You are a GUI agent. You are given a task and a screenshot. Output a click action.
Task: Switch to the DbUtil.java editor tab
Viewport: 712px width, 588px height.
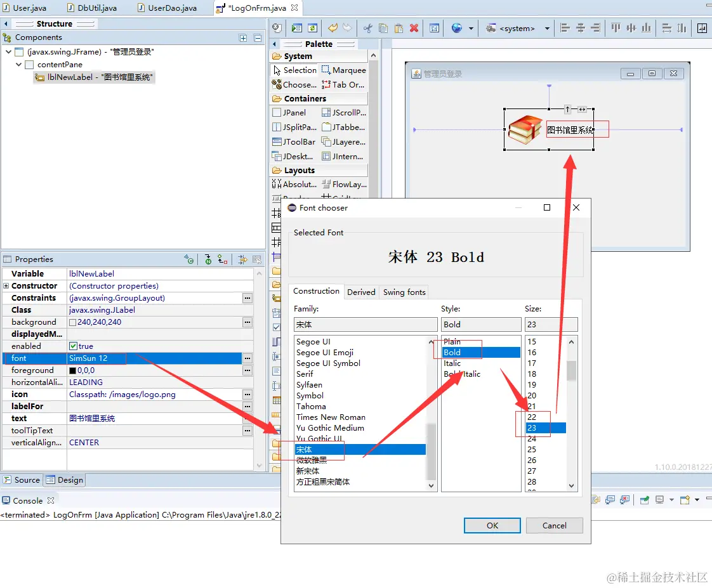coord(92,8)
